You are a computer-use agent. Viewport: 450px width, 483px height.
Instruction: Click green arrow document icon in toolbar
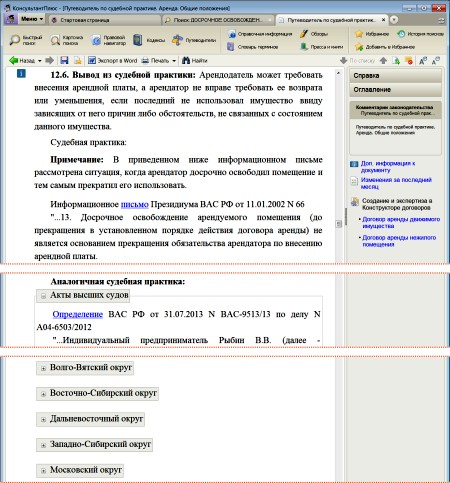tap(396, 61)
